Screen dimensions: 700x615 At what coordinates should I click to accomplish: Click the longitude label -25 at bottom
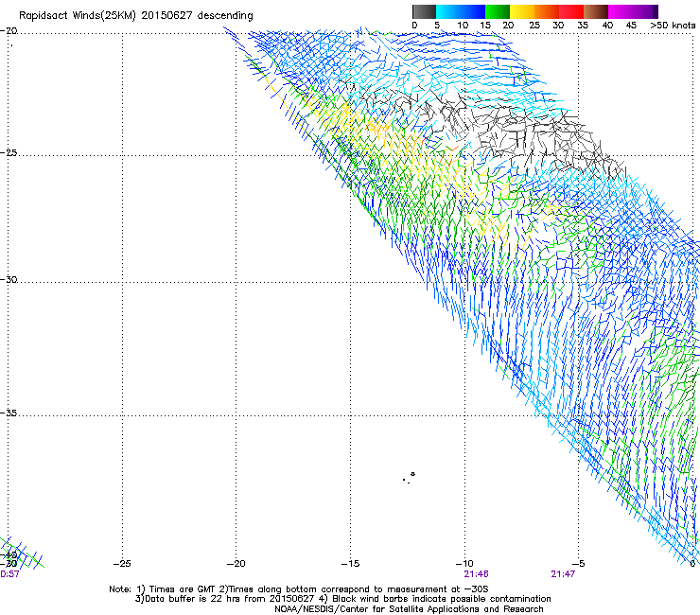tap(121, 564)
